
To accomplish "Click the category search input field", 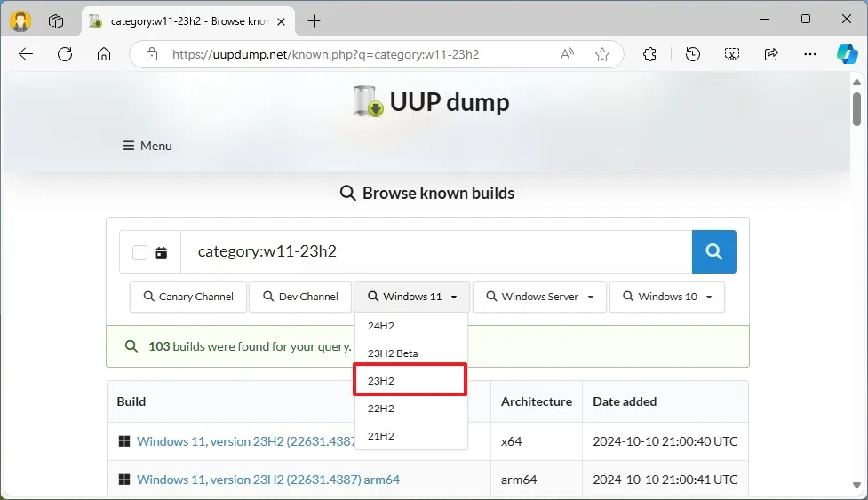I will (x=435, y=252).
